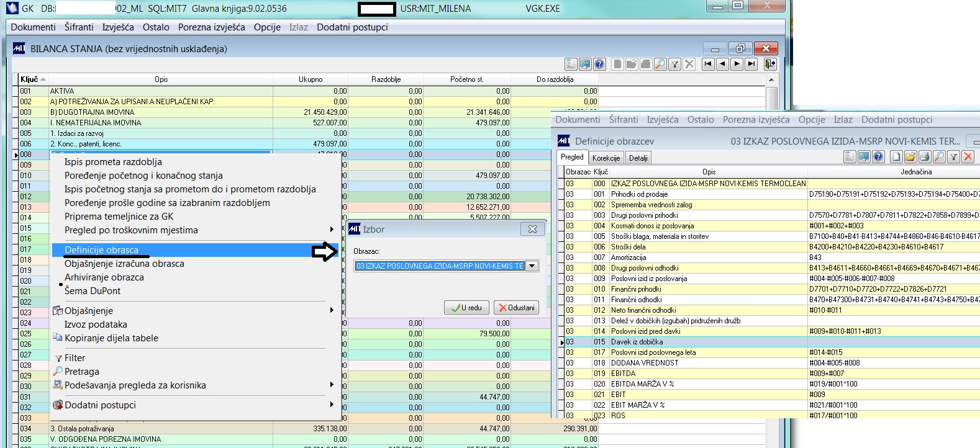This screenshot has width=980, height=448.
Task: Click the 'Opis' column header in BILANCA STANJA
Action: [161, 79]
